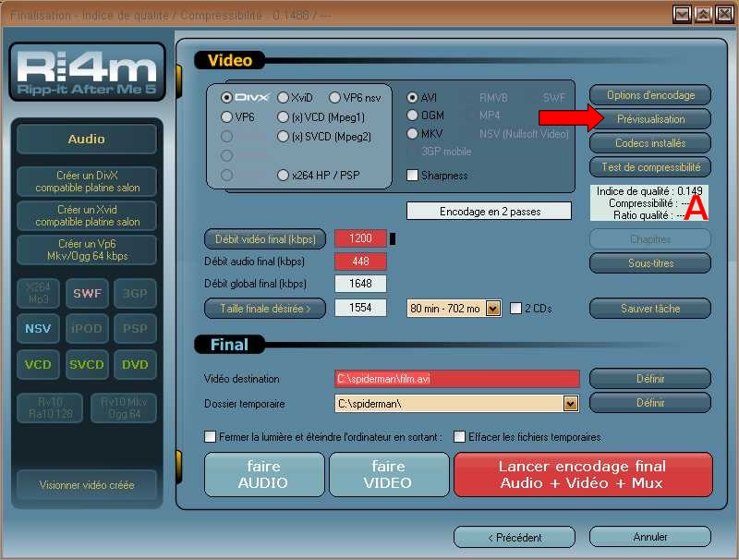Select the XviD codec radio button

(x=284, y=97)
